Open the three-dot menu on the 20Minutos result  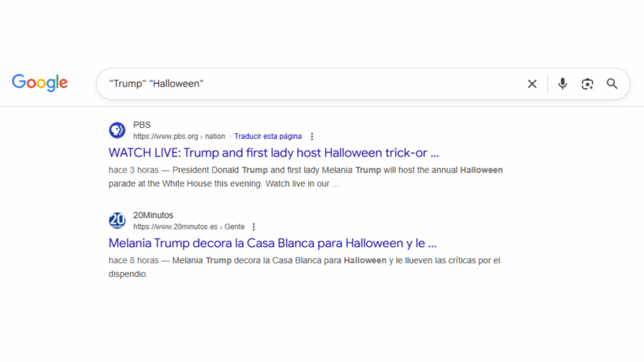coord(253,227)
